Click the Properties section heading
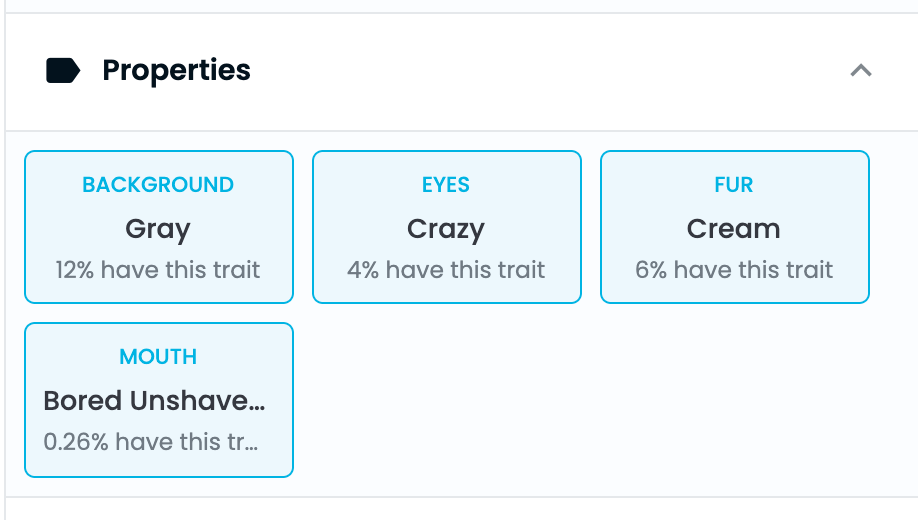Viewport: 918px width, 520px height. coord(176,71)
